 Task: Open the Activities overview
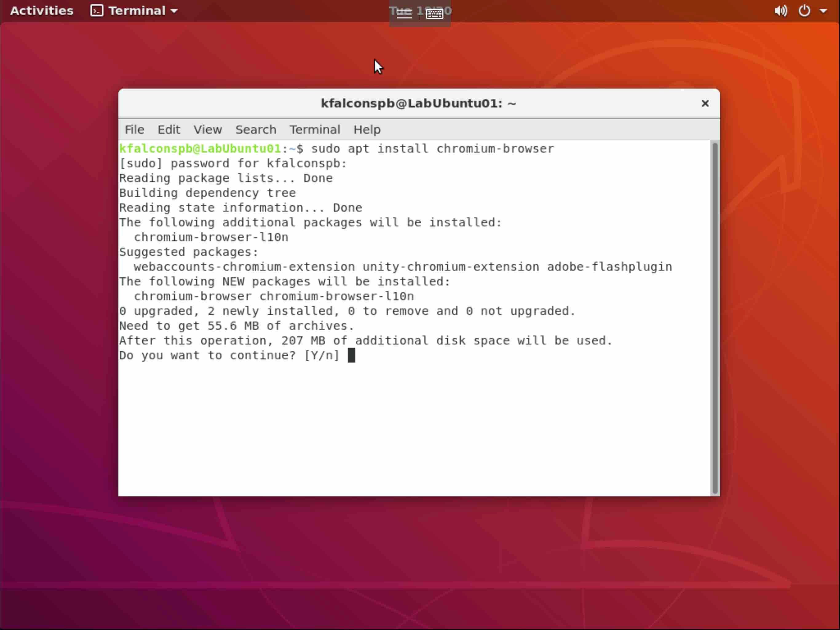coord(42,11)
